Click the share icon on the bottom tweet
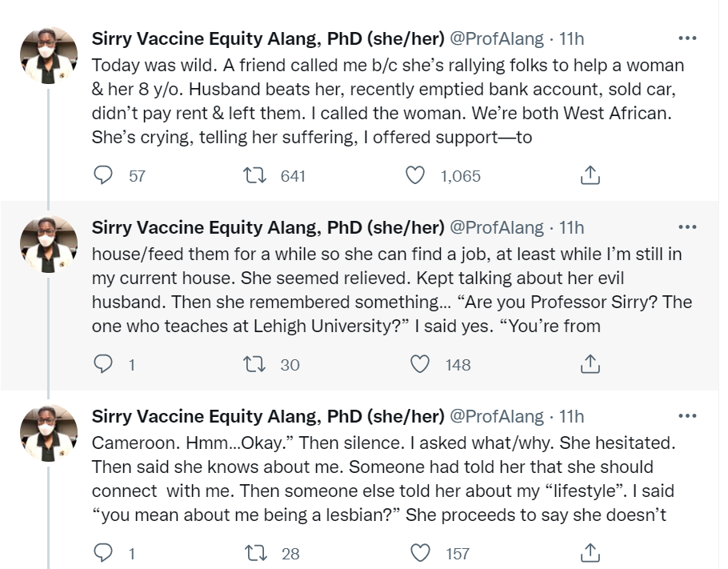The height and width of the screenshot is (569, 728). [590, 551]
